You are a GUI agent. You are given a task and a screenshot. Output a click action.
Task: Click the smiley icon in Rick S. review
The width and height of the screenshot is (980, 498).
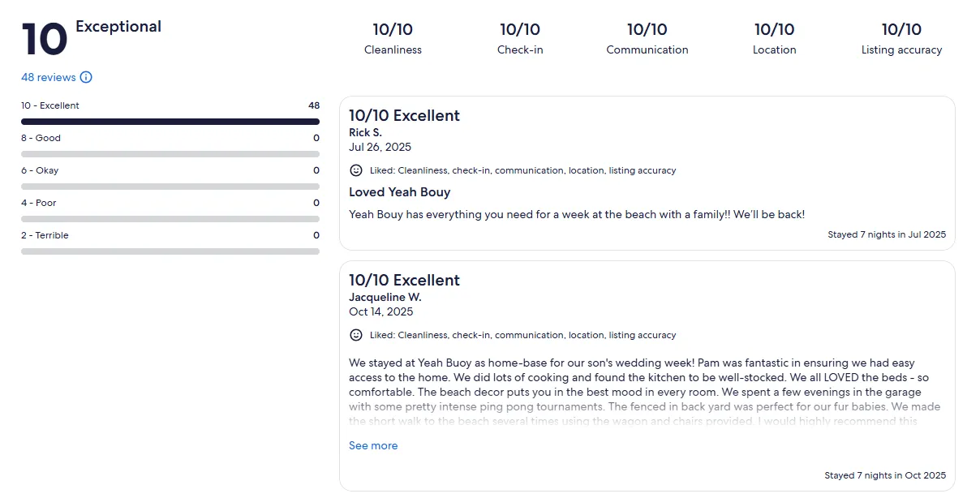[355, 170]
